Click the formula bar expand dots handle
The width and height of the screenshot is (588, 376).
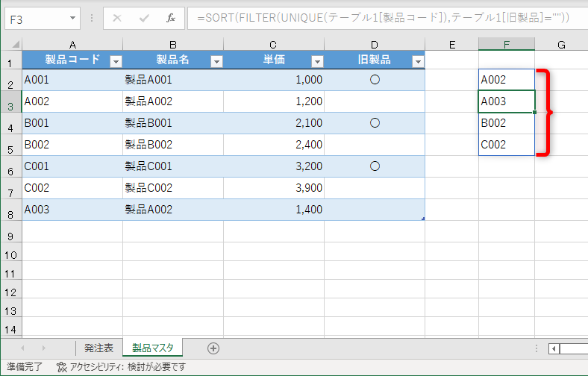[x=92, y=18]
